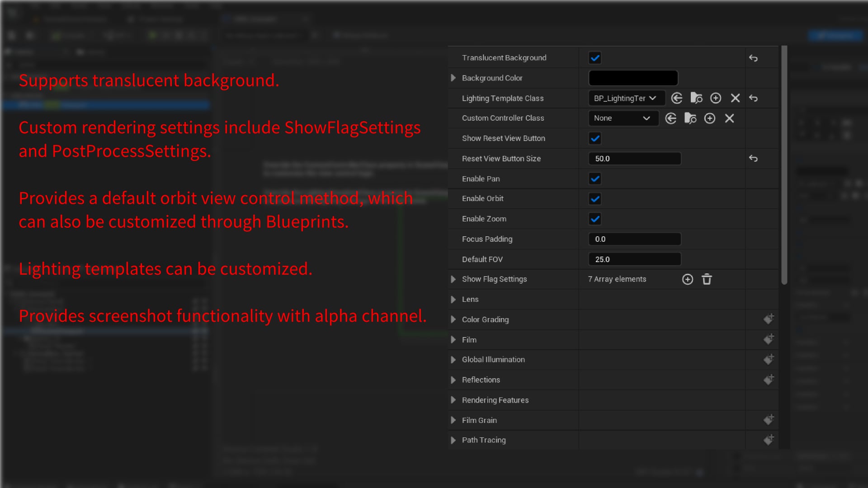This screenshot has width=868, height=488.
Task: Expand the Color Grading section
Action: pos(453,319)
